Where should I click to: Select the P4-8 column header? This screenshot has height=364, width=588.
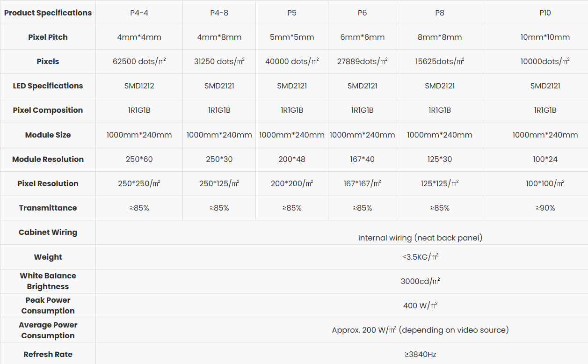219,13
